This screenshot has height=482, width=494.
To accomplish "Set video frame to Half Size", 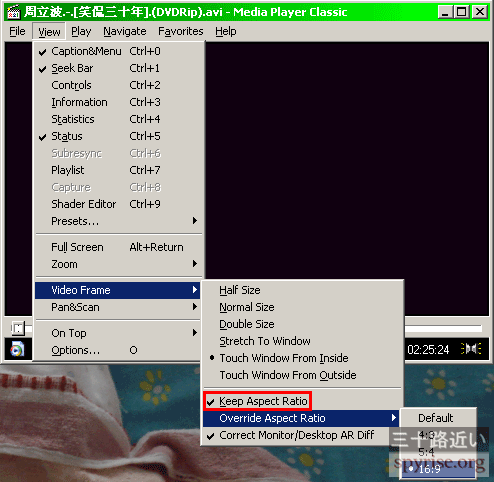I will pyautogui.click(x=302, y=290).
